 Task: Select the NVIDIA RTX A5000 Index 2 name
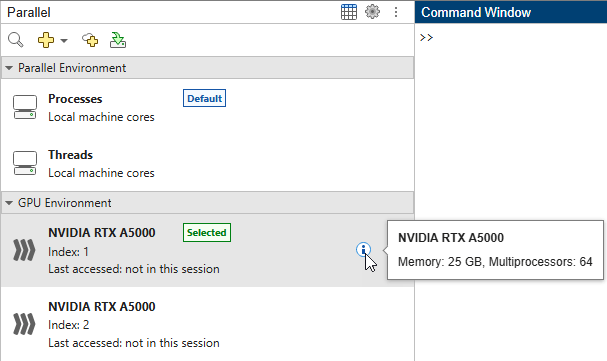pyautogui.click(x=102, y=306)
